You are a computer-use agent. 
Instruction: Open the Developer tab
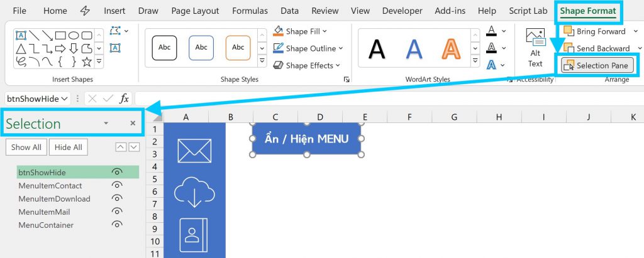pos(402,11)
